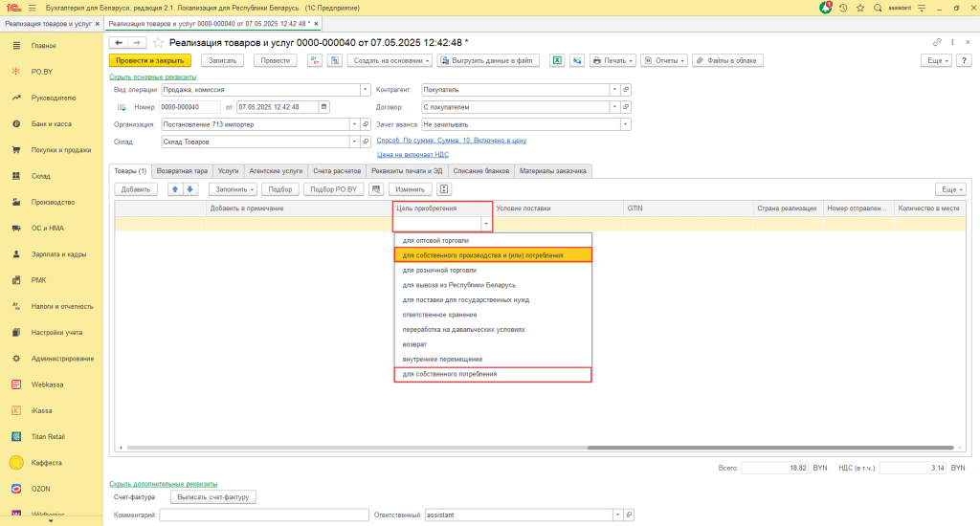Open the Организация field link icon
The height and width of the screenshot is (526, 980).
click(x=366, y=124)
